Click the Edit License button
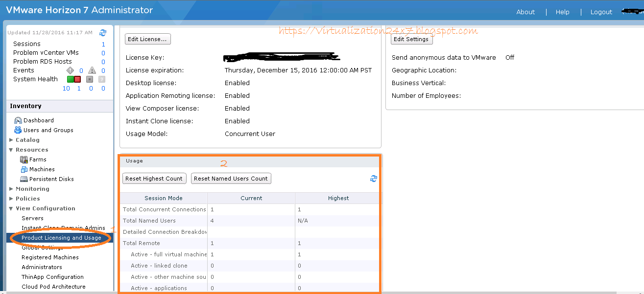Screen dimensions: 644x294 pyautogui.click(x=147, y=39)
